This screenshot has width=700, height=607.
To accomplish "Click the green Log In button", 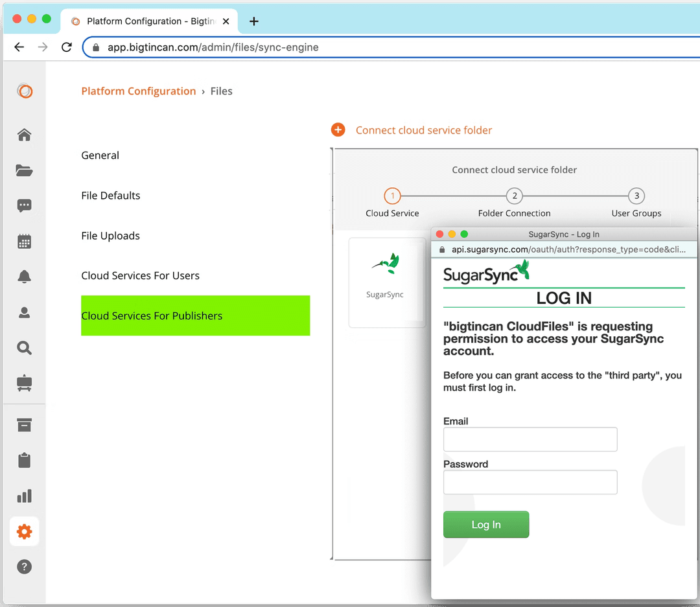I will pos(486,525).
